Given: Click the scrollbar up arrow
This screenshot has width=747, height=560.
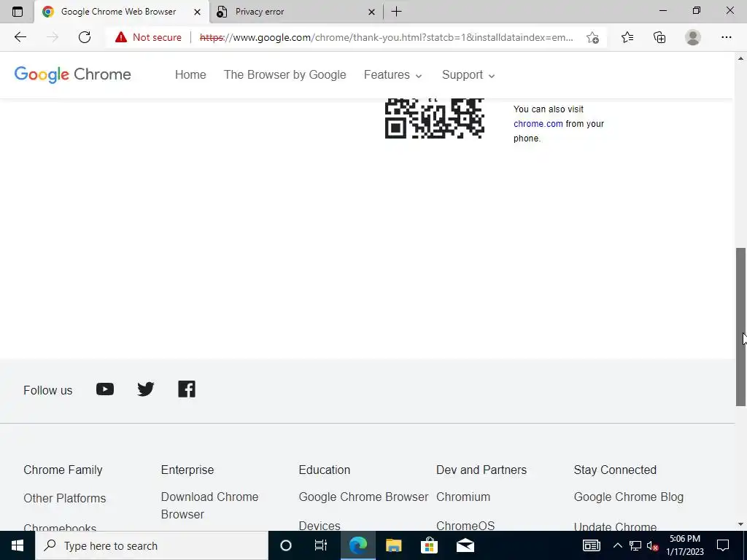Looking at the screenshot, I should point(741,58).
